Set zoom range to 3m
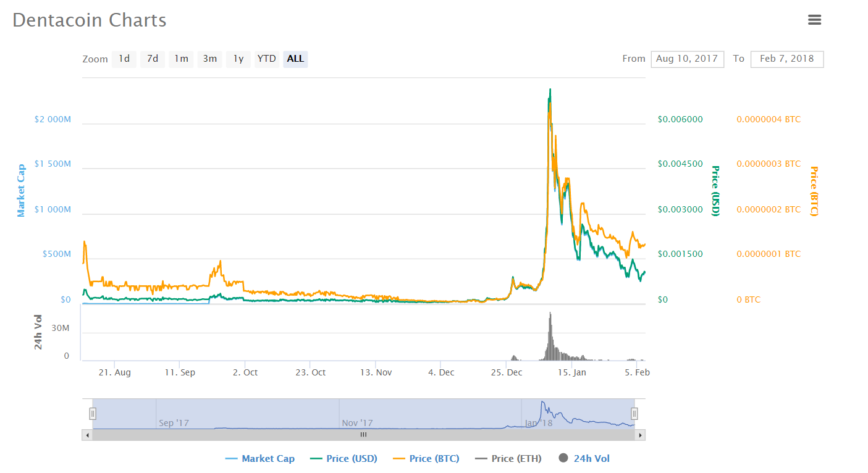 coord(210,59)
